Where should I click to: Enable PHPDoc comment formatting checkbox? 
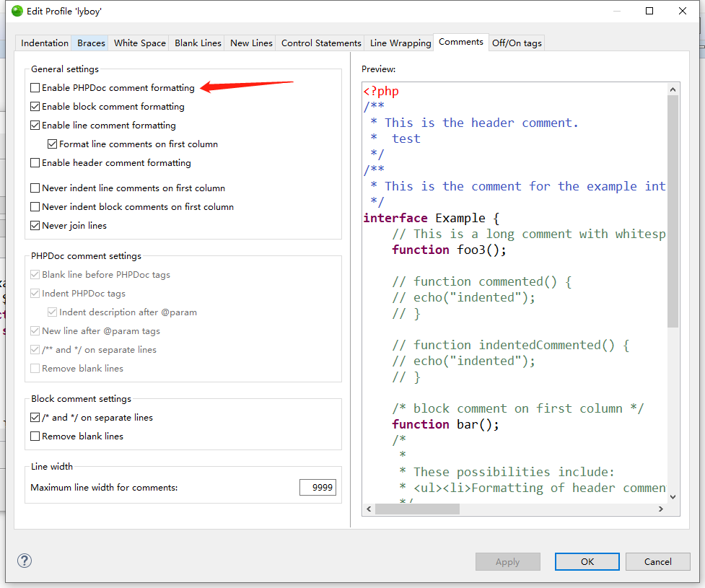[x=35, y=88]
